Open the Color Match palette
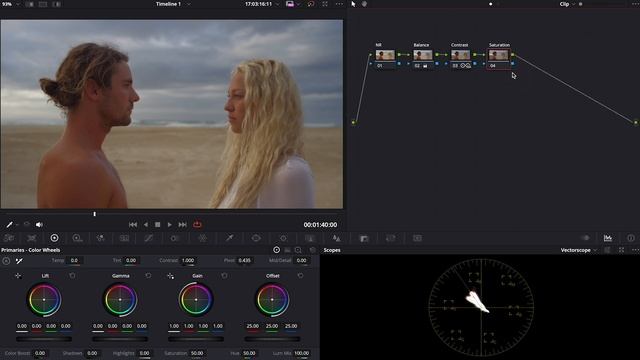640x360 pixels. (31, 238)
